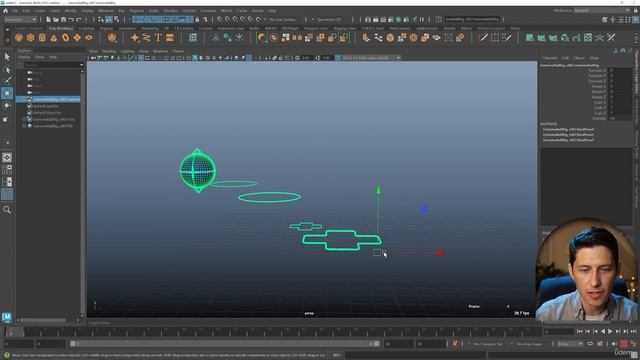The height and width of the screenshot is (360, 640).
Task: Activate the Rotate tool in the toolbox
Action: 7,105
